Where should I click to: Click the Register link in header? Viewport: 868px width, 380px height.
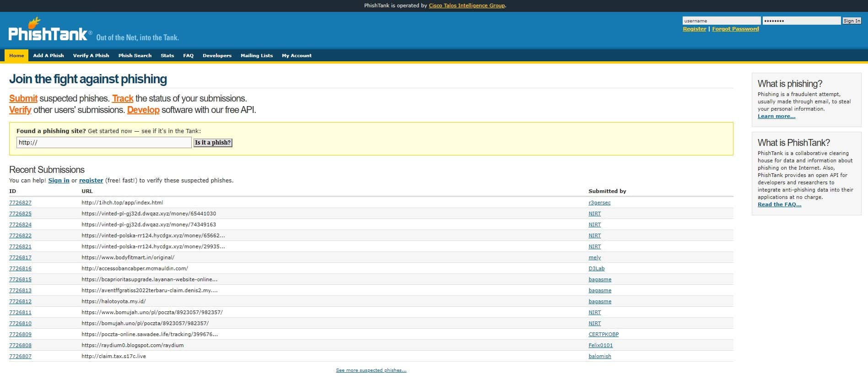pos(694,29)
